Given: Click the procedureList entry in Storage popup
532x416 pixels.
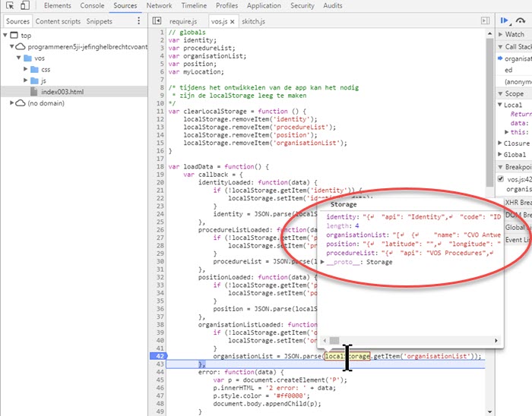Looking at the screenshot, I should point(410,253).
